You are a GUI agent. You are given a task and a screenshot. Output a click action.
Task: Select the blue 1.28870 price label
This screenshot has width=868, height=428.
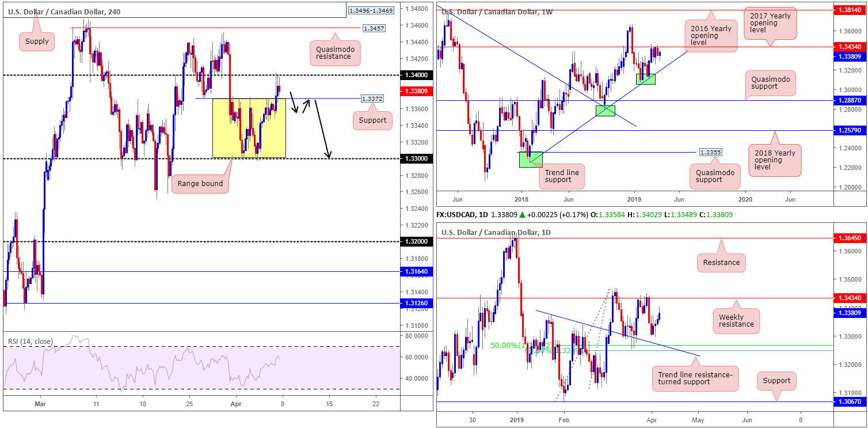[x=850, y=100]
